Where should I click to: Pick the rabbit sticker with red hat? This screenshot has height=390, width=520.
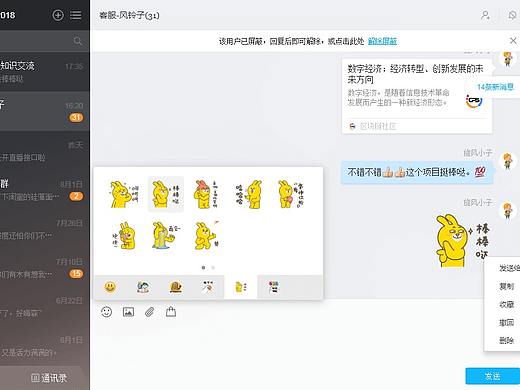206,194
